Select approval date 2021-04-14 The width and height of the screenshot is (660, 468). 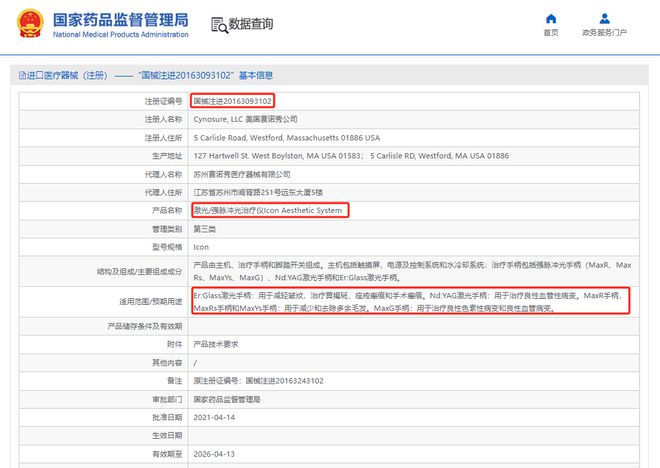(x=214, y=417)
